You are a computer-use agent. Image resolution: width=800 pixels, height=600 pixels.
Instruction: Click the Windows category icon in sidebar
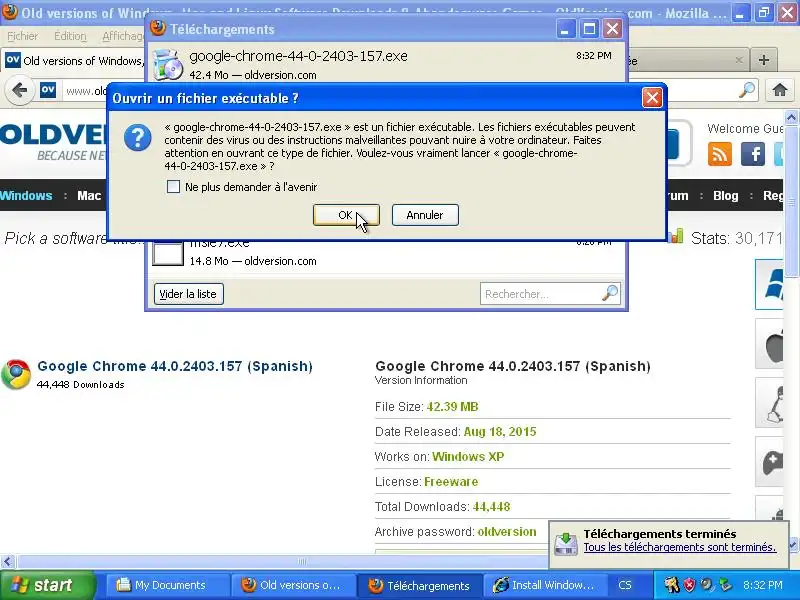click(x=769, y=284)
